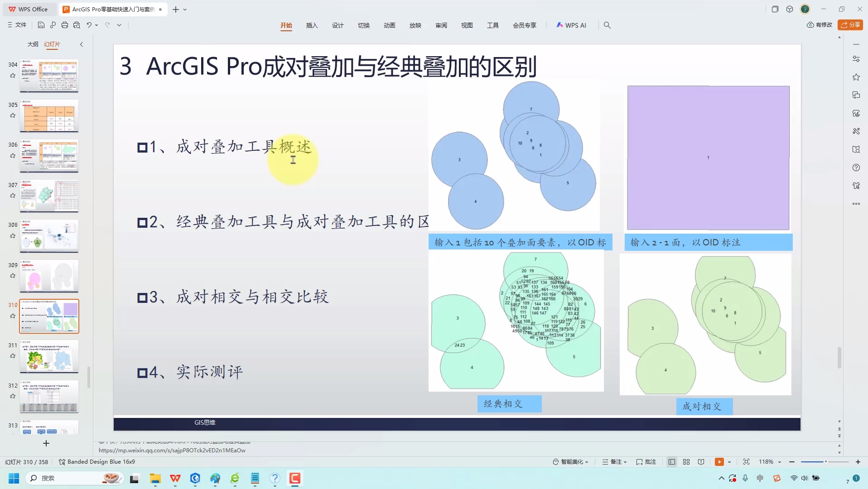Expand the 118% zoom level dropdown
Viewport: 868px width, 489px height.
[x=780, y=462]
